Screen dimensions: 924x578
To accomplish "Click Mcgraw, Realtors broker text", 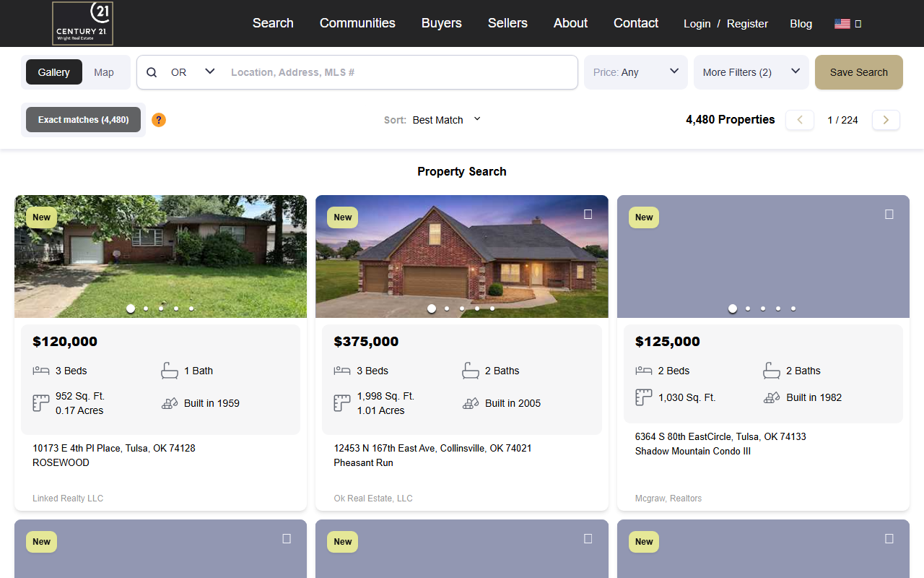I will [668, 499].
